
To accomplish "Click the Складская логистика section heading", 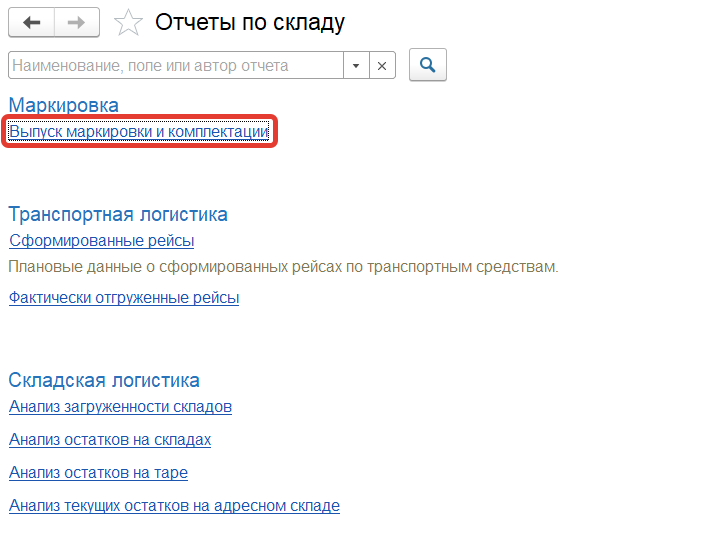I will [104, 380].
